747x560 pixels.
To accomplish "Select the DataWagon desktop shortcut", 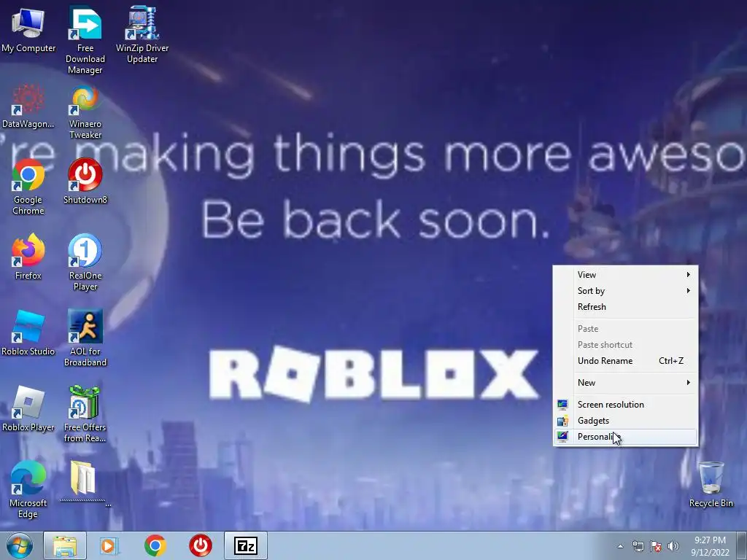I will point(28,106).
